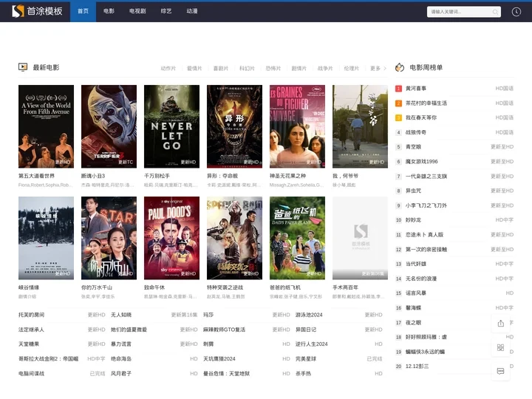
Task: Click the QR code floating icon
Action: [500, 347]
